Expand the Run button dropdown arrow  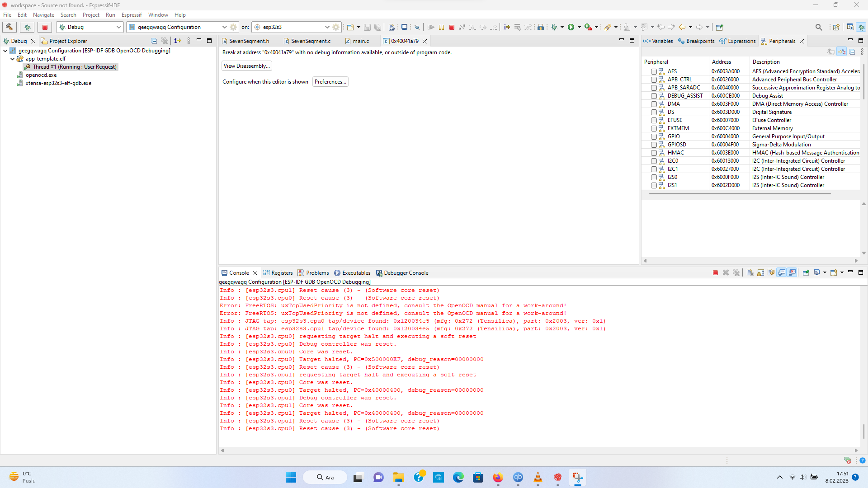pos(579,27)
